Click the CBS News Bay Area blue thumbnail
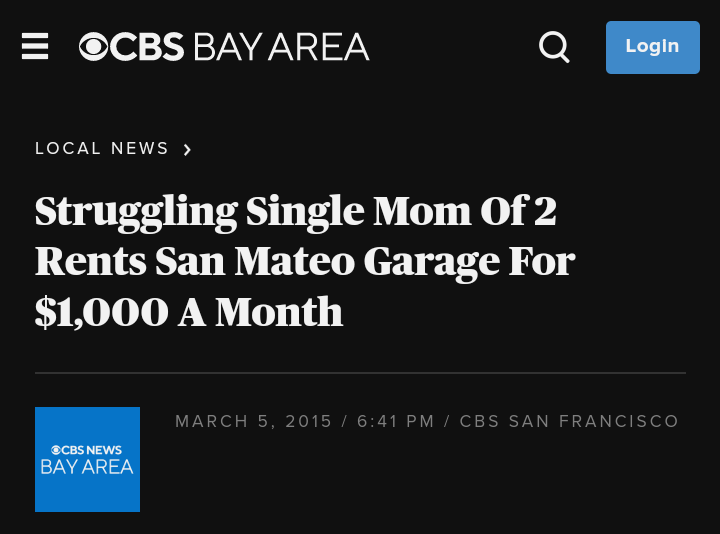 87,459
